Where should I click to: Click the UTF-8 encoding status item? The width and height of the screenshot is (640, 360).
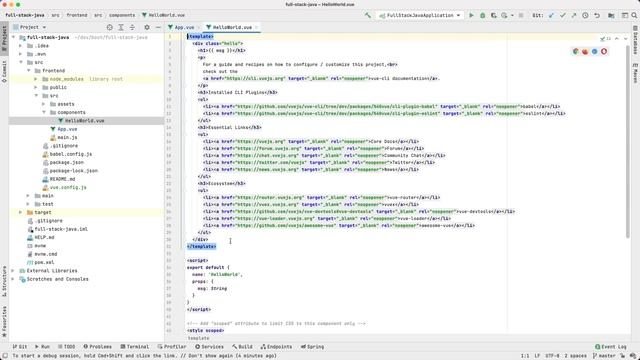[552, 356]
